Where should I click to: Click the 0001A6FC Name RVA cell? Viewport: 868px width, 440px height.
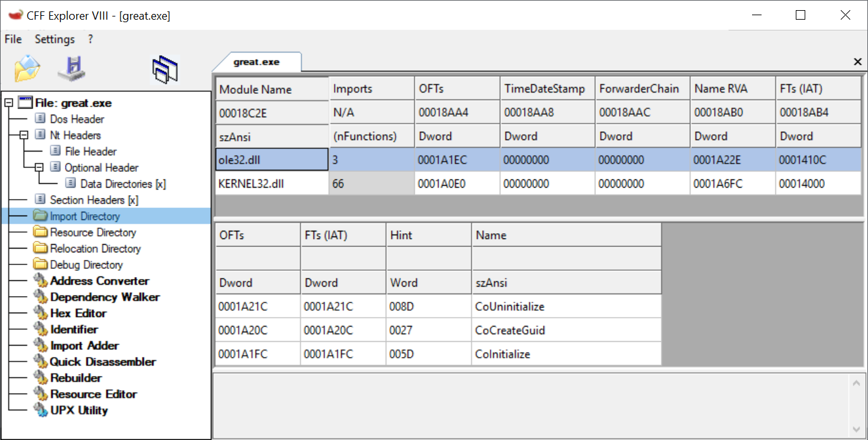[732, 184]
